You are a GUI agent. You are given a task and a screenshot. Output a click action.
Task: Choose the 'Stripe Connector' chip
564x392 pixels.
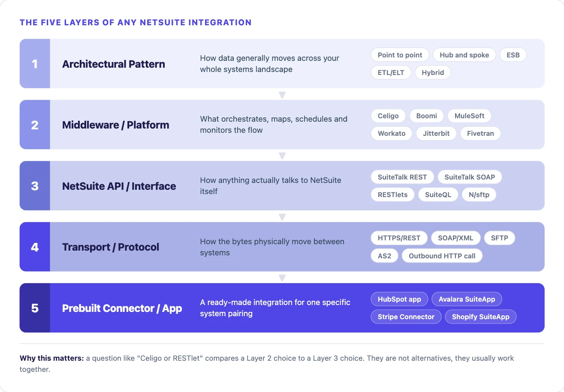[x=406, y=317]
